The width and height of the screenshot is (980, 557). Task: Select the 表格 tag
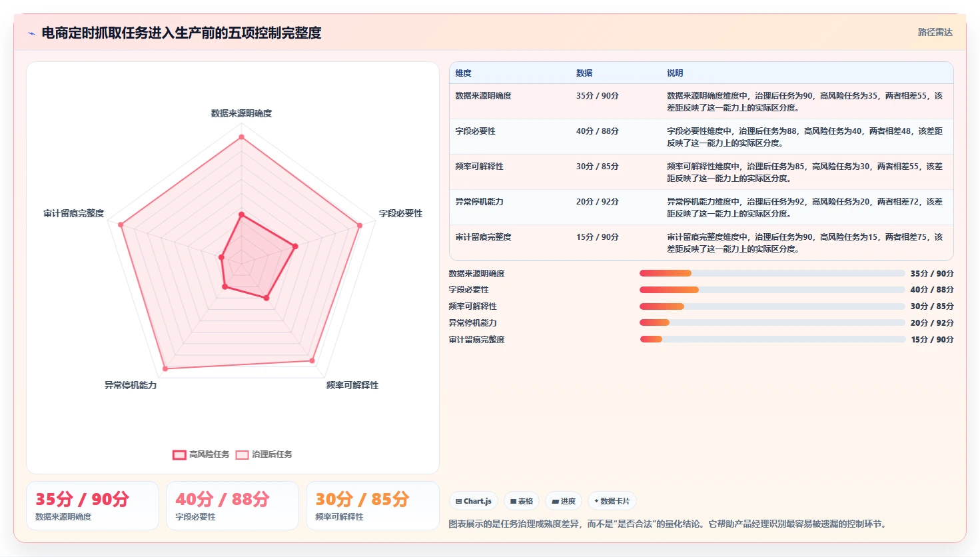click(522, 501)
